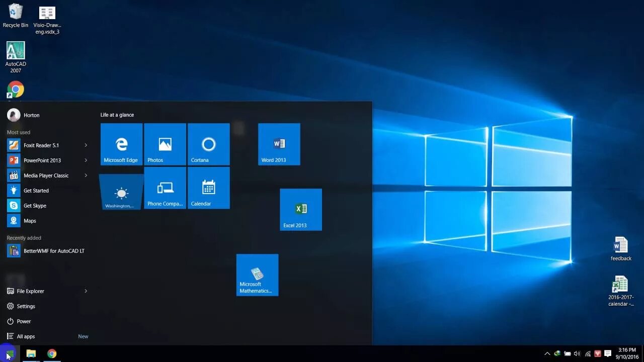Expand the Media Player Classic jump list arrow
Image resolution: width=644 pixels, height=362 pixels.
pos(86,175)
